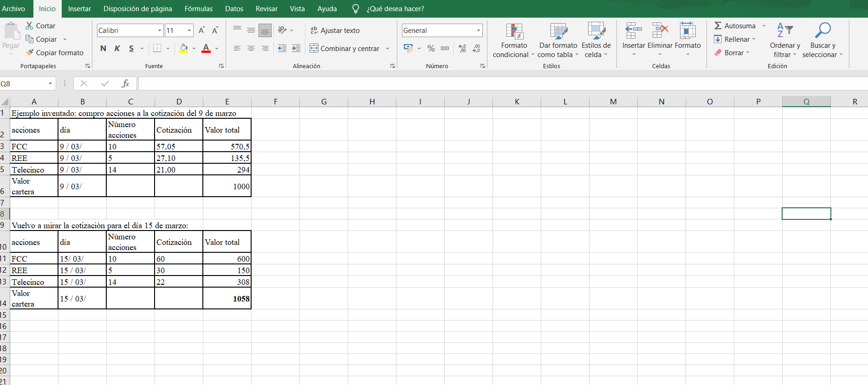Toggle underline with the S button
The height and width of the screenshot is (385, 868).
point(131,48)
